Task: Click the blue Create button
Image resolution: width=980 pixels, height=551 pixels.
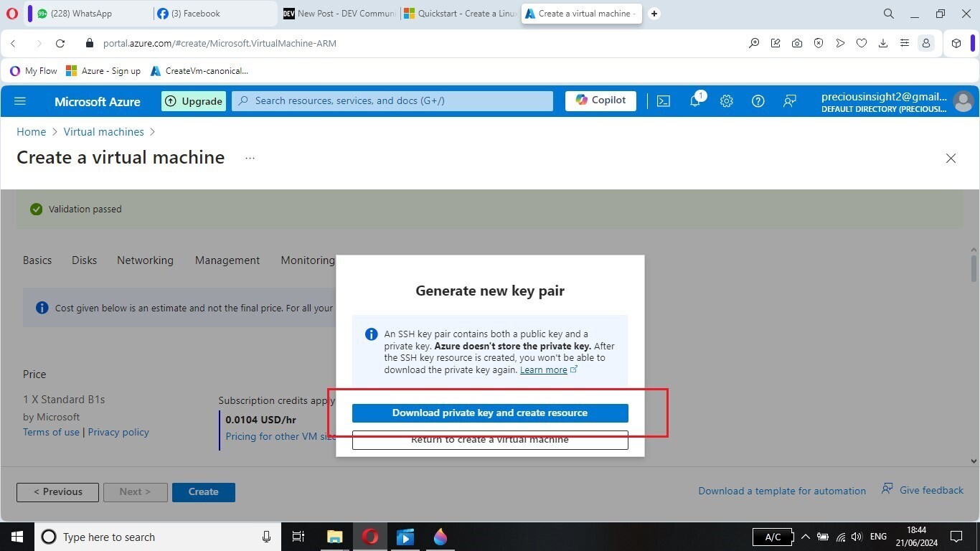Action: pyautogui.click(x=204, y=492)
